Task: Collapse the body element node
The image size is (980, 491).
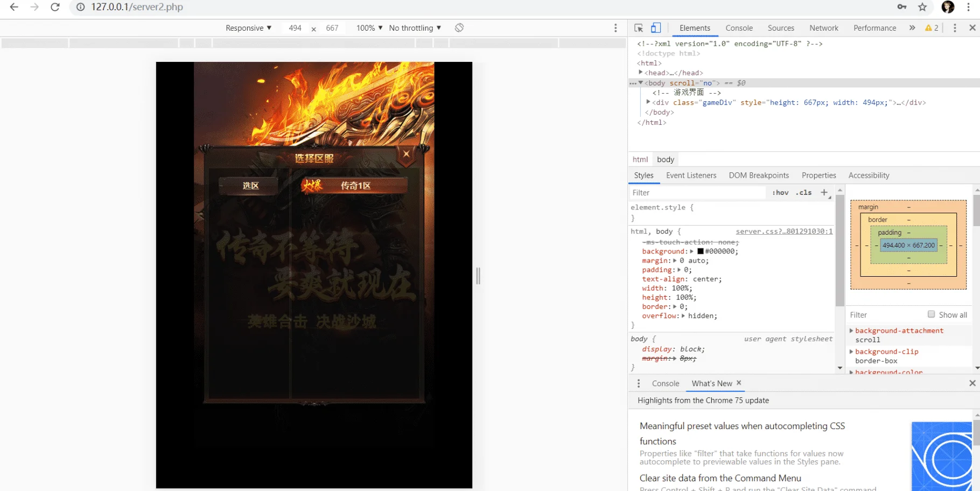Action: point(641,83)
